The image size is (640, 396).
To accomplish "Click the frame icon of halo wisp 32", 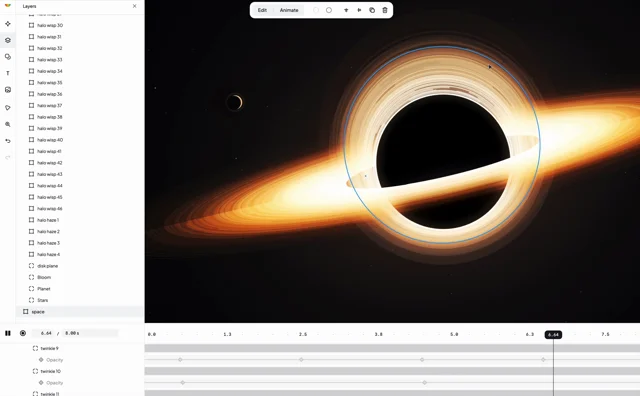I will [x=31, y=48].
